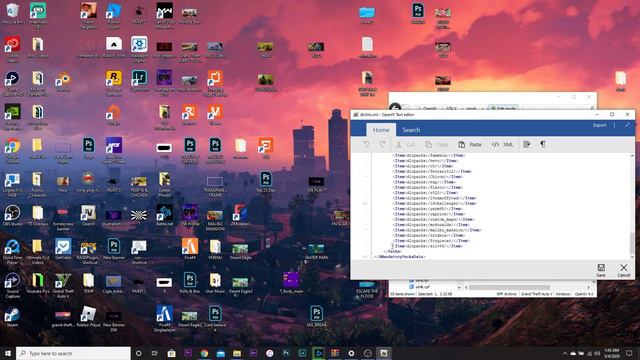
Task: Click RPF Archive status bar label
Action: pos(506,294)
